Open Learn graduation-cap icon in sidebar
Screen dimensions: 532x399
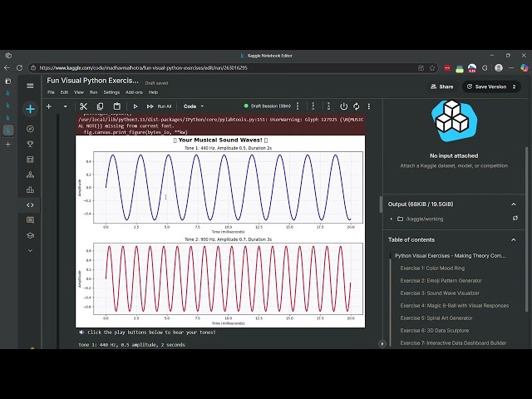pyautogui.click(x=30, y=235)
